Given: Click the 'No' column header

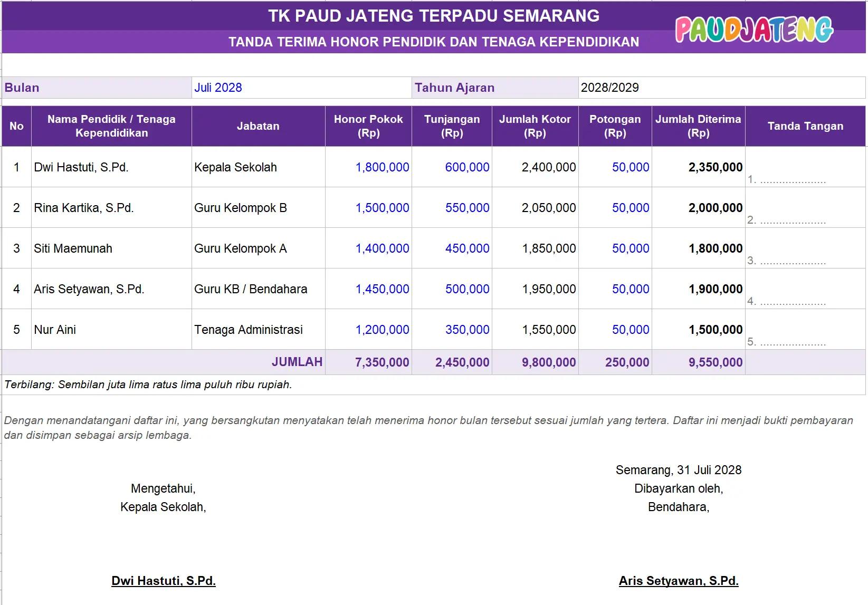Looking at the screenshot, I should 16,126.
